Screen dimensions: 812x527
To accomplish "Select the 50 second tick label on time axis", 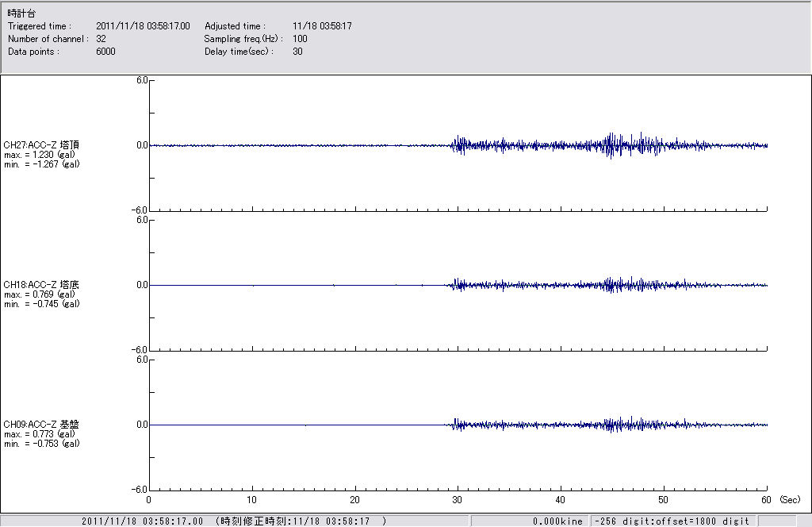I will point(664,500).
